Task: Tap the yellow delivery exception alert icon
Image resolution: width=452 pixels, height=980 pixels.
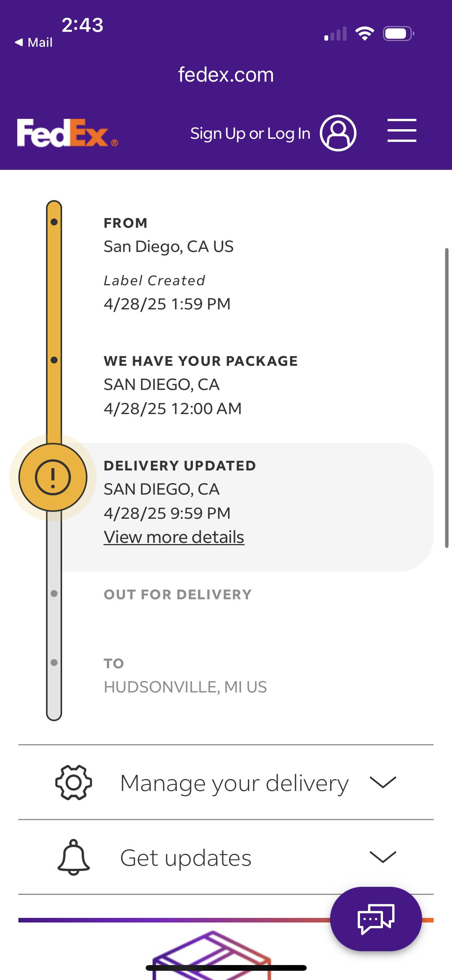Action: click(53, 477)
